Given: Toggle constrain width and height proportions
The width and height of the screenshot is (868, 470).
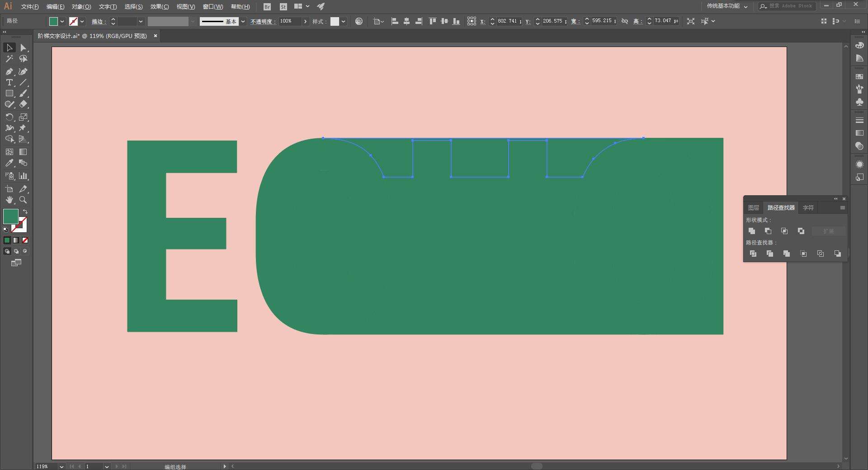Looking at the screenshot, I should 625,21.
